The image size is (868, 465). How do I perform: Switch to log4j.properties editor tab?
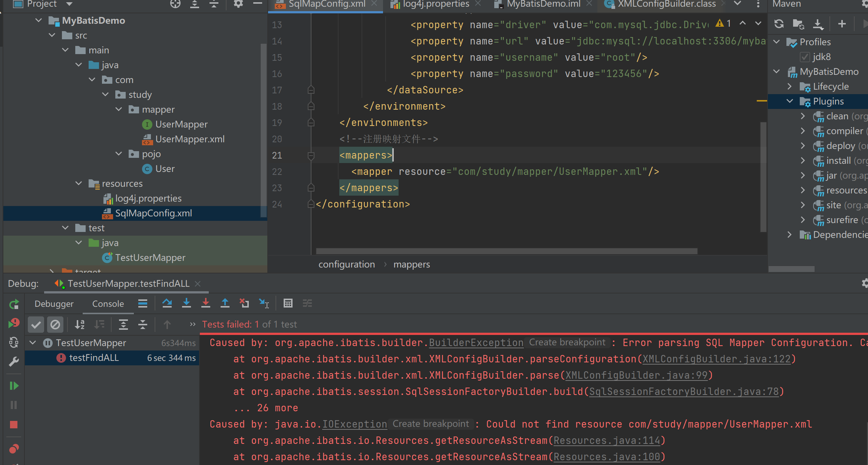click(436, 4)
